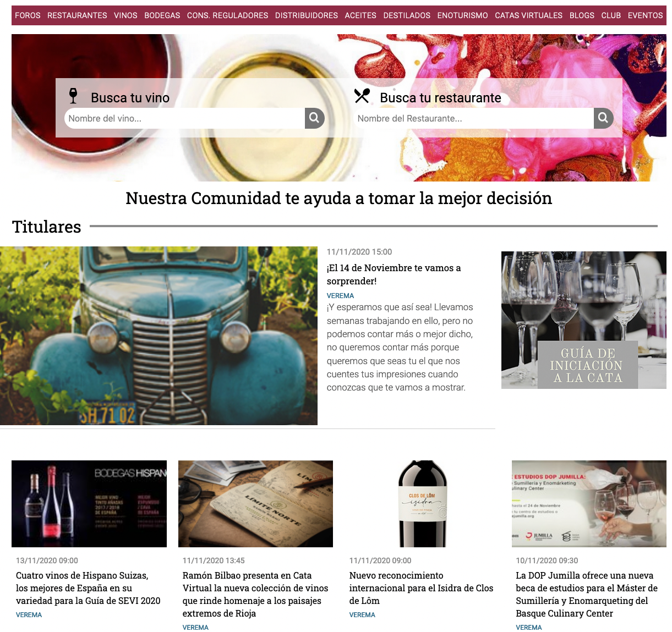Open the EVENTOS menu item
This screenshot has height=632, width=672.
tap(645, 15)
